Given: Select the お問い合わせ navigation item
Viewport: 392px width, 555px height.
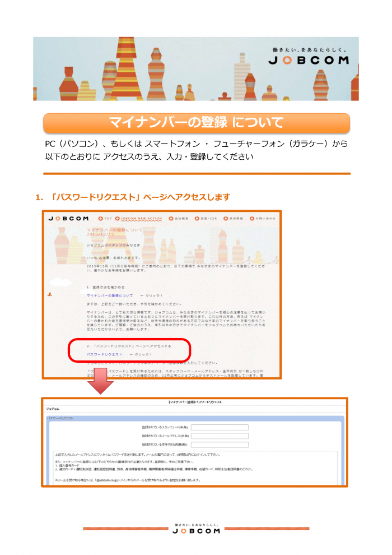Looking at the screenshot, I should (x=263, y=219).
